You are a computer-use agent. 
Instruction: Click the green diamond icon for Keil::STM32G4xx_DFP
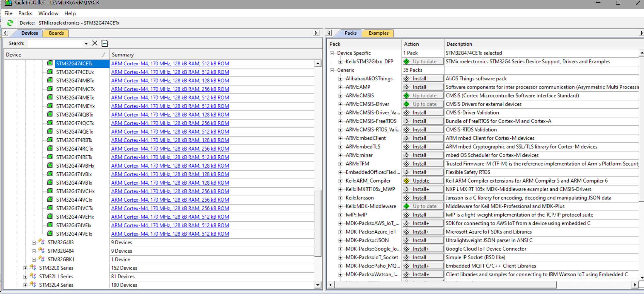coord(407,62)
